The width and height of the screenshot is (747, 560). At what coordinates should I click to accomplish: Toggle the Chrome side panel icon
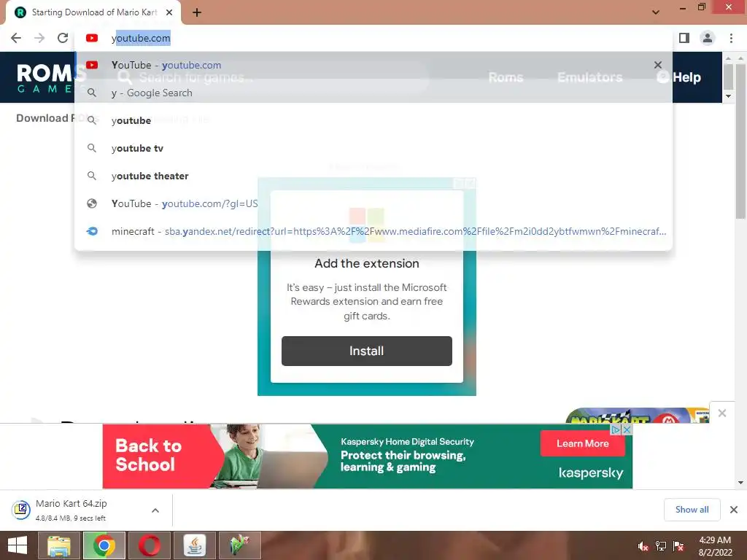(684, 38)
